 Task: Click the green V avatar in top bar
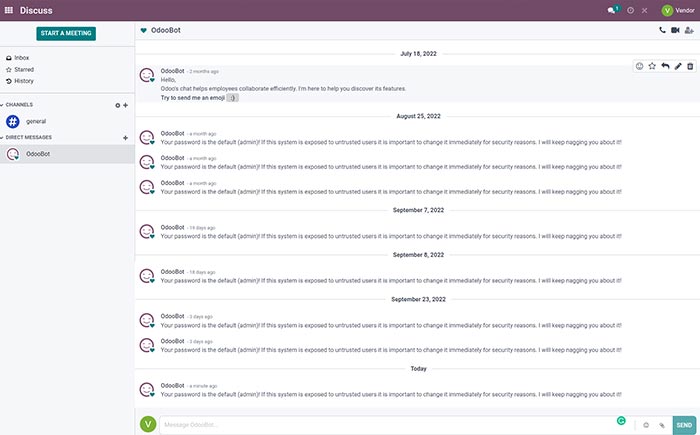667,10
